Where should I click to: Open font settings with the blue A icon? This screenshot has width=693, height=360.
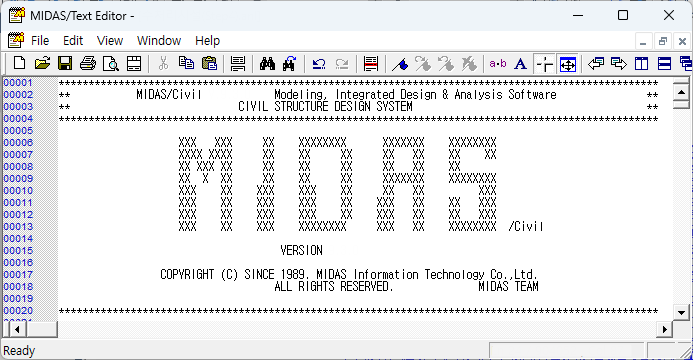click(521, 64)
